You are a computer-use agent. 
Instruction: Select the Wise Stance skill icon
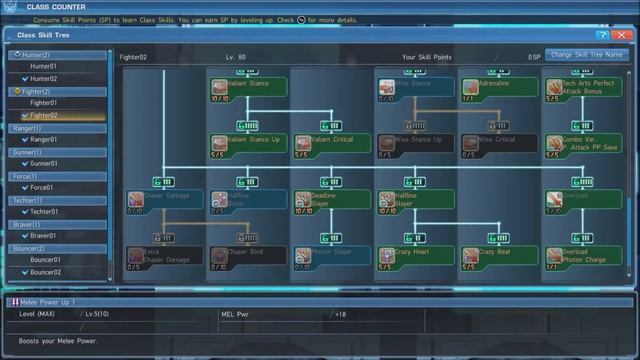(x=387, y=87)
